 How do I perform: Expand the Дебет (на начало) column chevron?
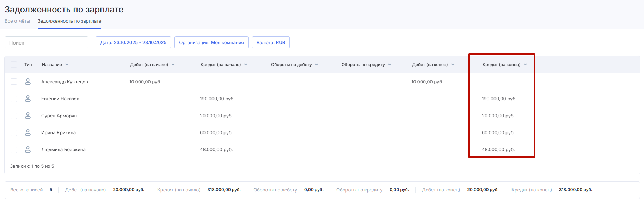173,65
